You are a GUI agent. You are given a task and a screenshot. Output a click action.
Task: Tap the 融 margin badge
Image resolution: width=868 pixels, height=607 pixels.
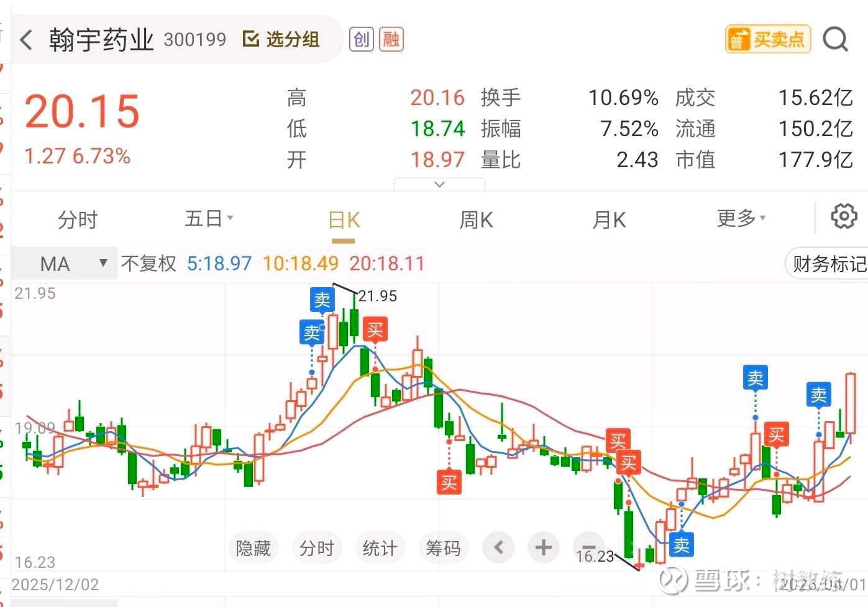(x=391, y=40)
